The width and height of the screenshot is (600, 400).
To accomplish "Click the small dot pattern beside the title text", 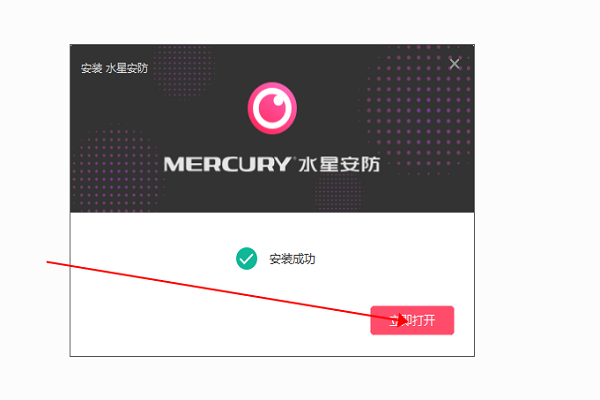I will pos(184,73).
